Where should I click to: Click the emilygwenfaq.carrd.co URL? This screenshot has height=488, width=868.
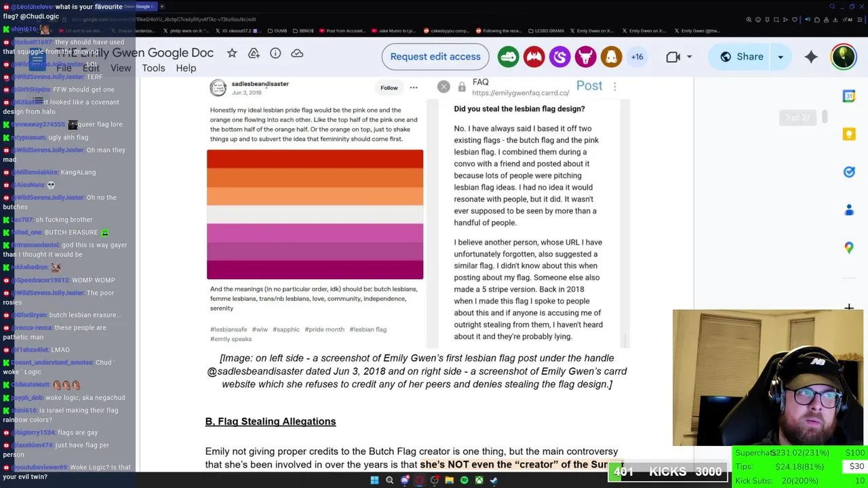(x=521, y=93)
